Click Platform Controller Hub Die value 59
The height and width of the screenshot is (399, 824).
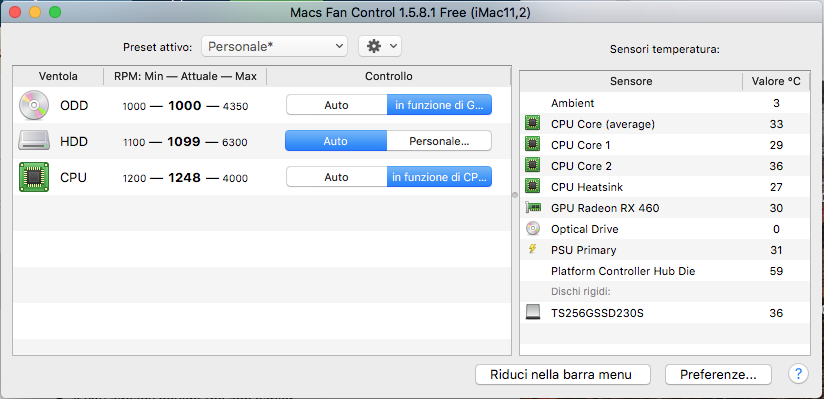click(x=776, y=271)
